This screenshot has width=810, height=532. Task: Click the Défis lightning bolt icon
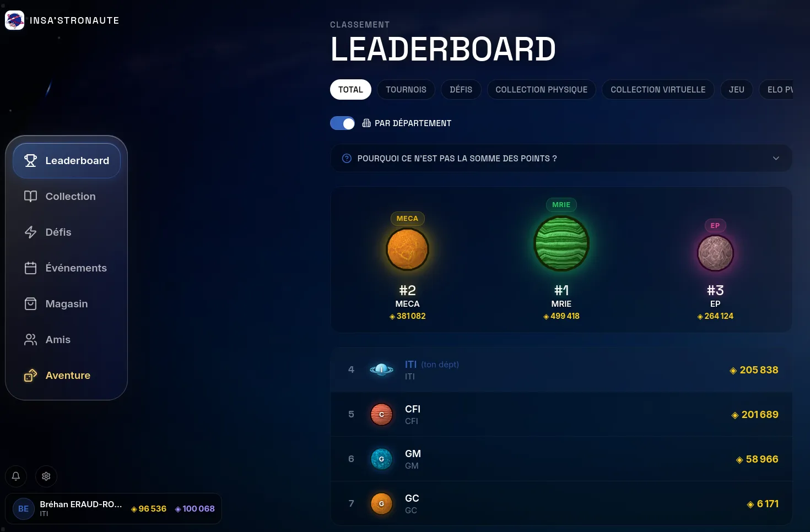tap(31, 232)
